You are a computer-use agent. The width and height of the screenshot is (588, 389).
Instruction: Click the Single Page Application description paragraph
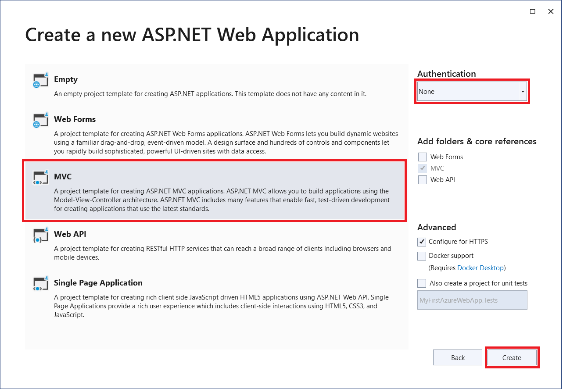pyautogui.click(x=221, y=306)
